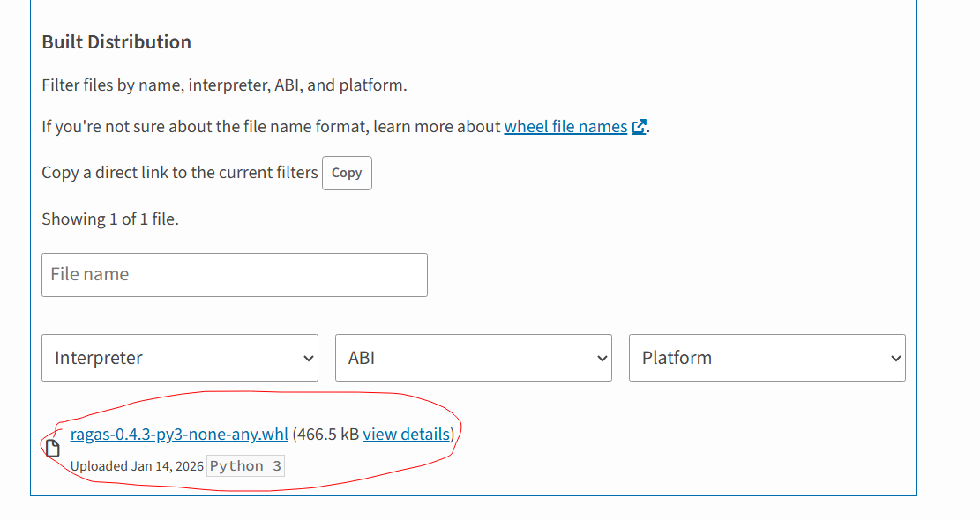The image size is (980, 520).
Task: Click the file icon beside the ragas wheel
Action: 53,449
